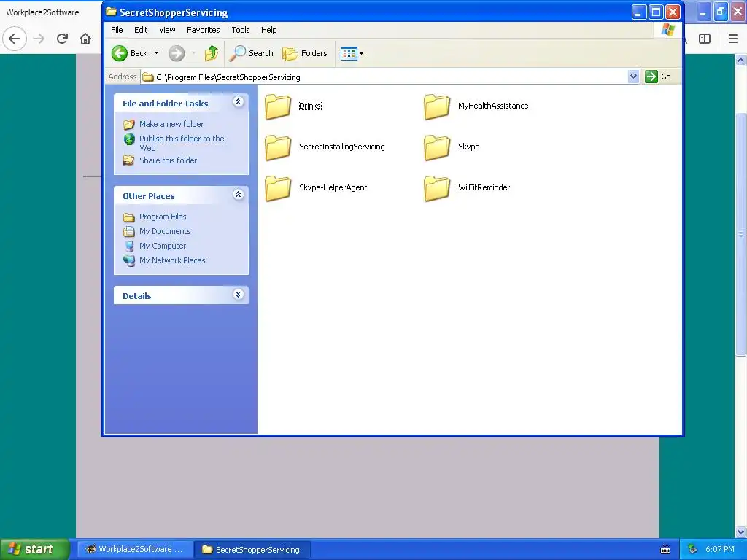The height and width of the screenshot is (560, 747).
Task: Click Make a new folder link
Action: coord(171,124)
